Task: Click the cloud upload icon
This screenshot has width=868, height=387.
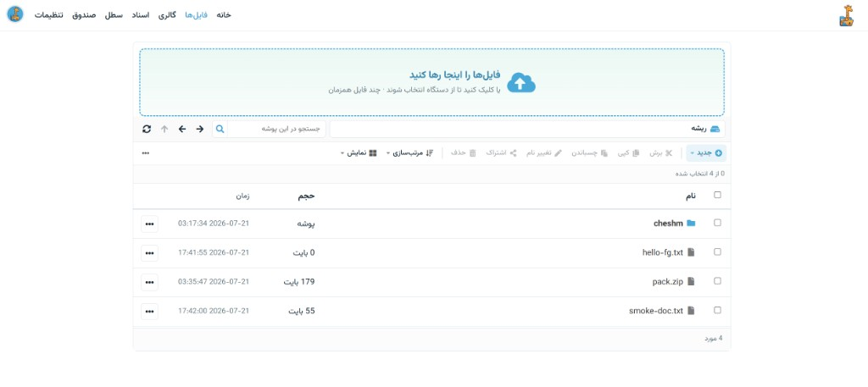Action: [x=521, y=82]
